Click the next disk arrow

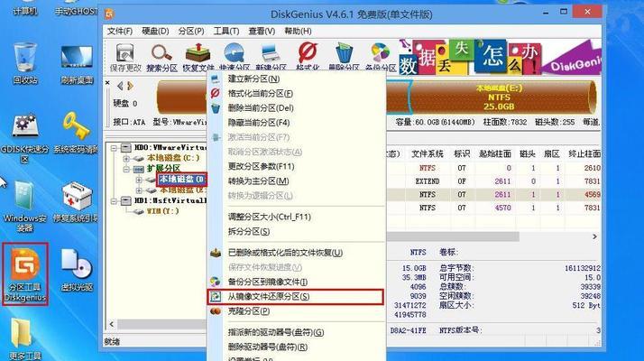131,86
